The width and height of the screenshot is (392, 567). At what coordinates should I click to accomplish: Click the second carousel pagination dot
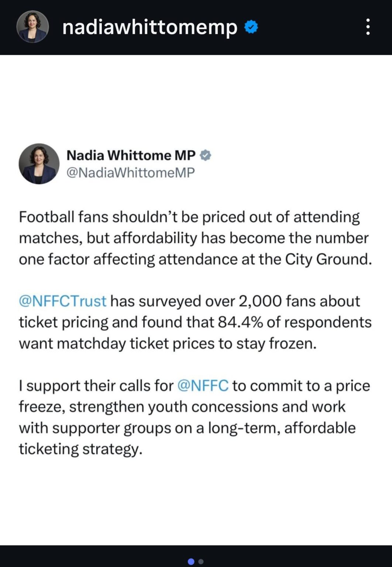(202, 562)
